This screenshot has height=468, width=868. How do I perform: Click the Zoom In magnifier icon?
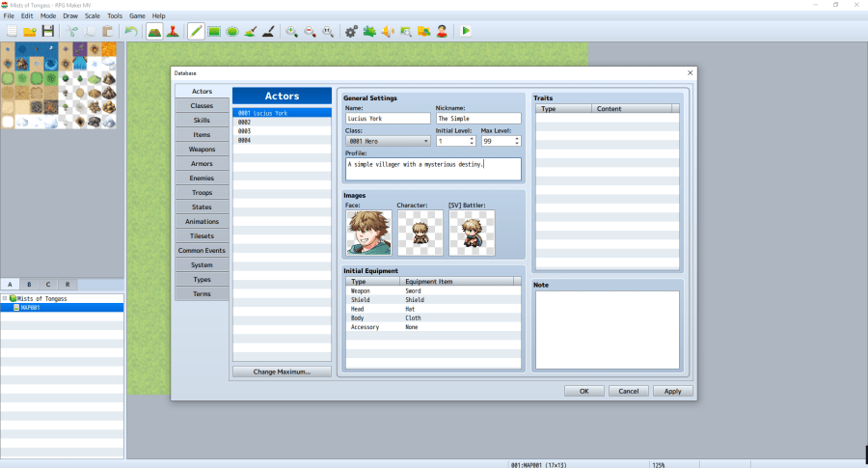(x=291, y=31)
